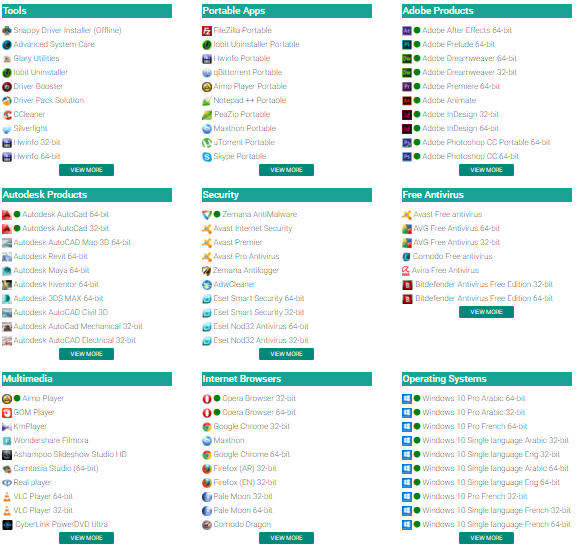This screenshot has height=548, width=578.
Task: Click the CyberLink PowerDVD Ultra icon
Action: pos(7,524)
